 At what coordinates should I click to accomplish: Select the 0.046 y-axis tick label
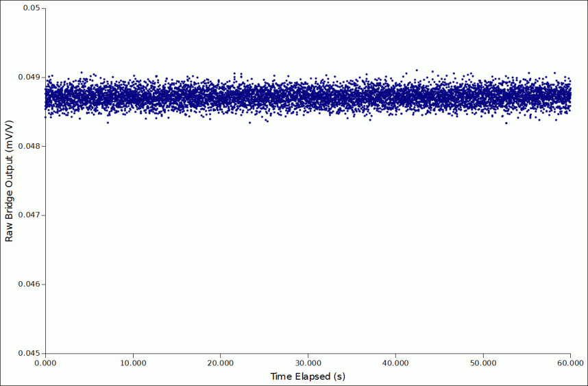point(29,284)
